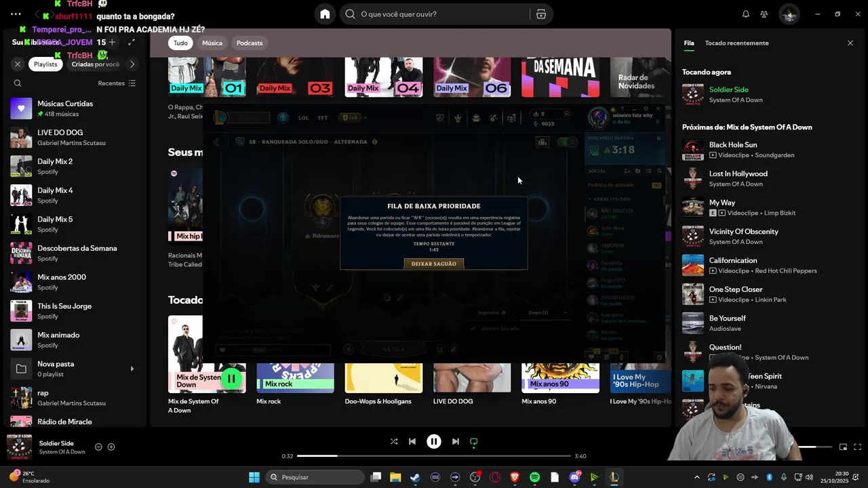This screenshot has width=868, height=488.
Task: Expand library with the diagonal arrows icon
Action: point(132,43)
